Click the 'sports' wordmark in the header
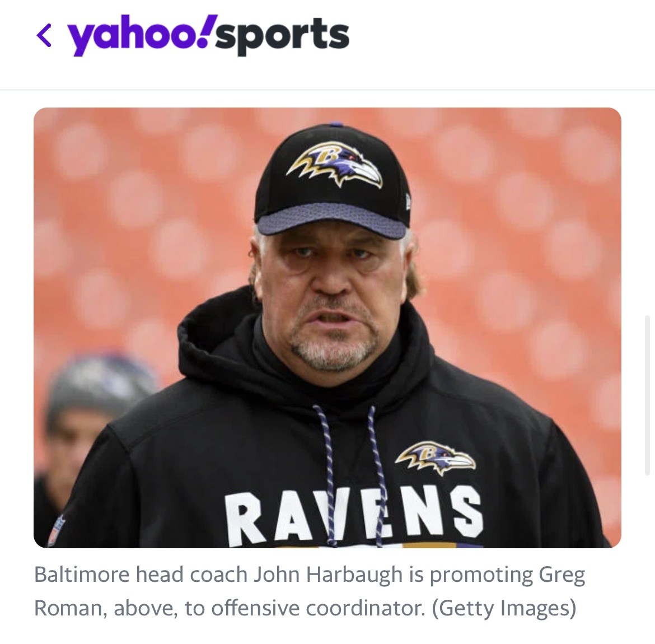 283,36
